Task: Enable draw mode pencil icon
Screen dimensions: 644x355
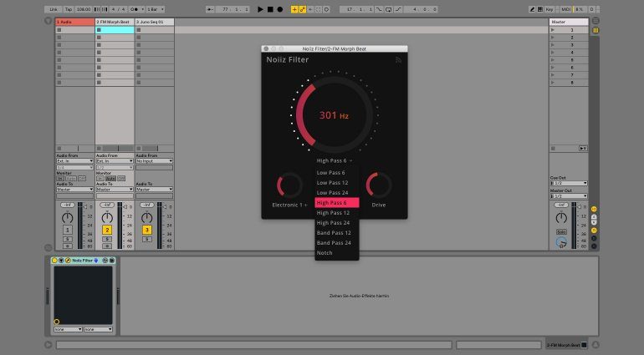Action: click(532, 9)
